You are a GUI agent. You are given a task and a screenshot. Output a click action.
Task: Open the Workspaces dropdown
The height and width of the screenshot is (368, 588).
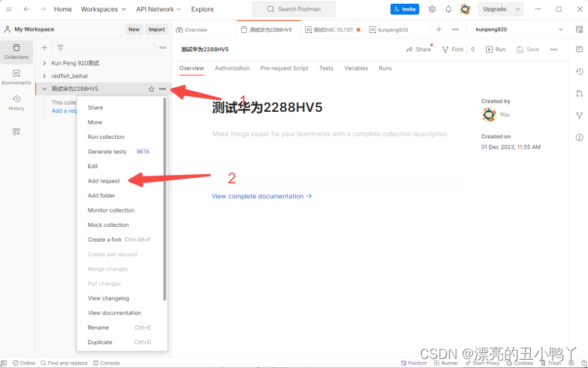pyautogui.click(x=103, y=9)
